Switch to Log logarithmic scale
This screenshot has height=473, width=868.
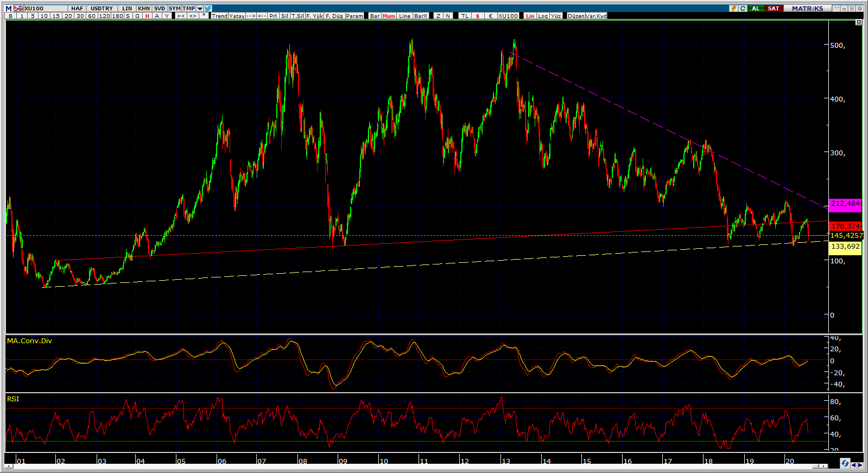click(x=543, y=16)
